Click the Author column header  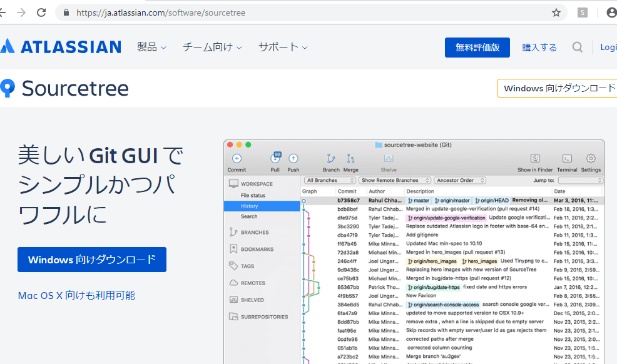pos(377,191)
